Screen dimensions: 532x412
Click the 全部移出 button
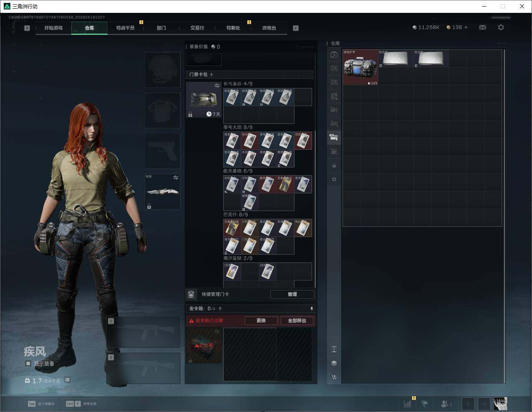297,321
